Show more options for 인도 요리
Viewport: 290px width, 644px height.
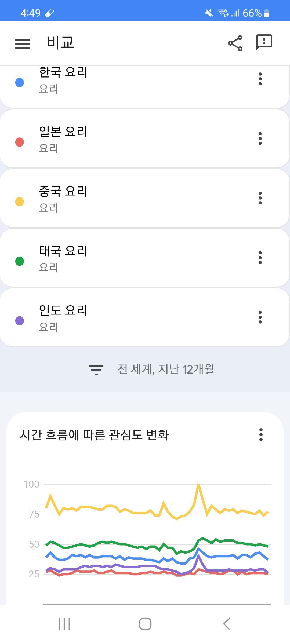tap(260, 317)
